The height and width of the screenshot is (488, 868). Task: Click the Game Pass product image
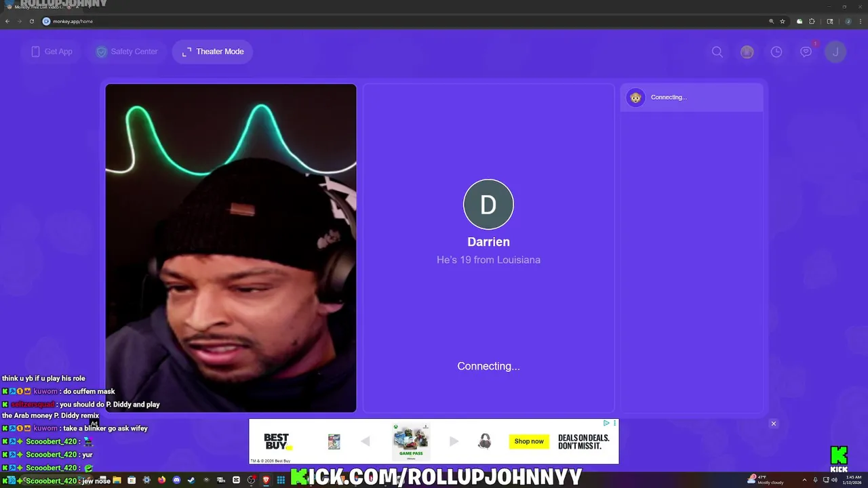point(410,442)
